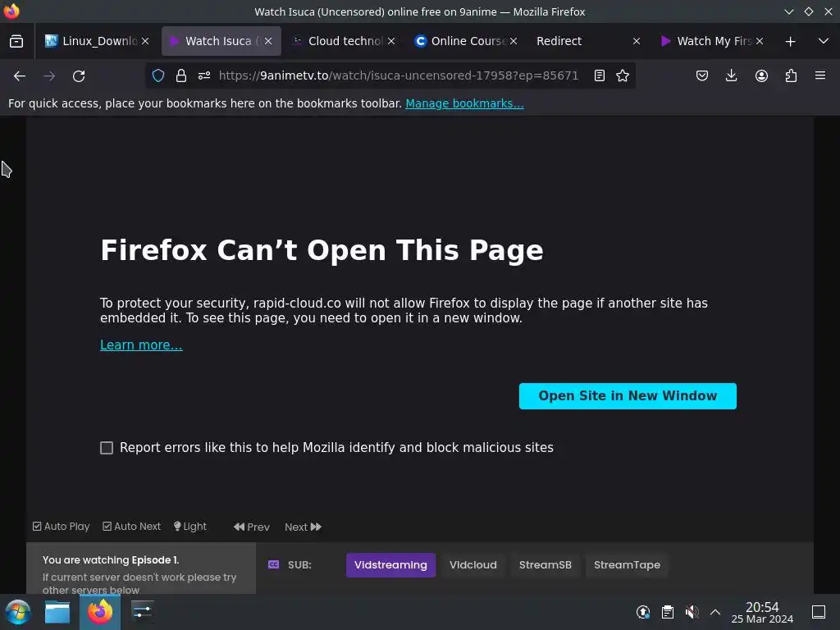Image resolution: width=840 pixels, height=630 pixels.
Task: Open the Firefox hamburger application menu
Action: pyautogui.click(x=820, y=75)
